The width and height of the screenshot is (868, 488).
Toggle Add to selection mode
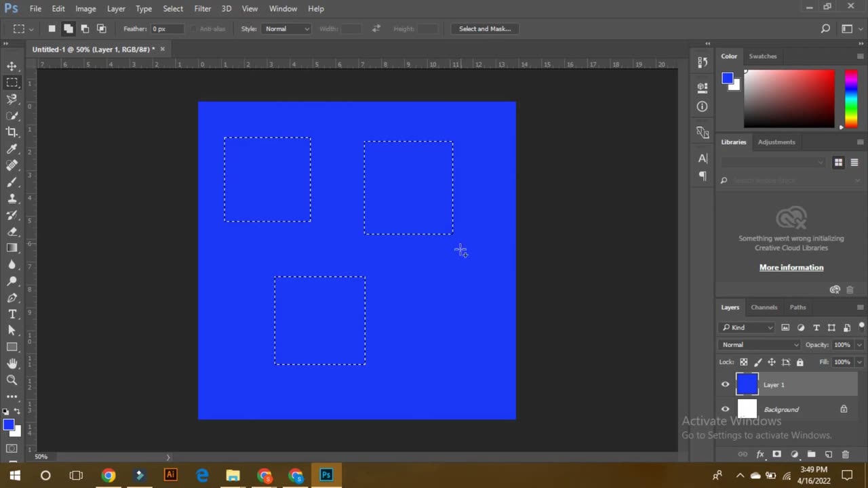(68, 28)
